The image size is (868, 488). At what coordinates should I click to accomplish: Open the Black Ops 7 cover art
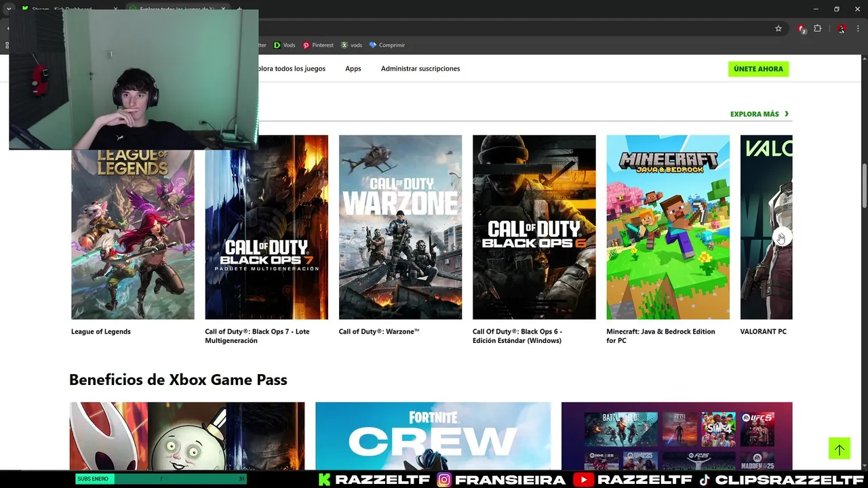click(x=267, y=227)
